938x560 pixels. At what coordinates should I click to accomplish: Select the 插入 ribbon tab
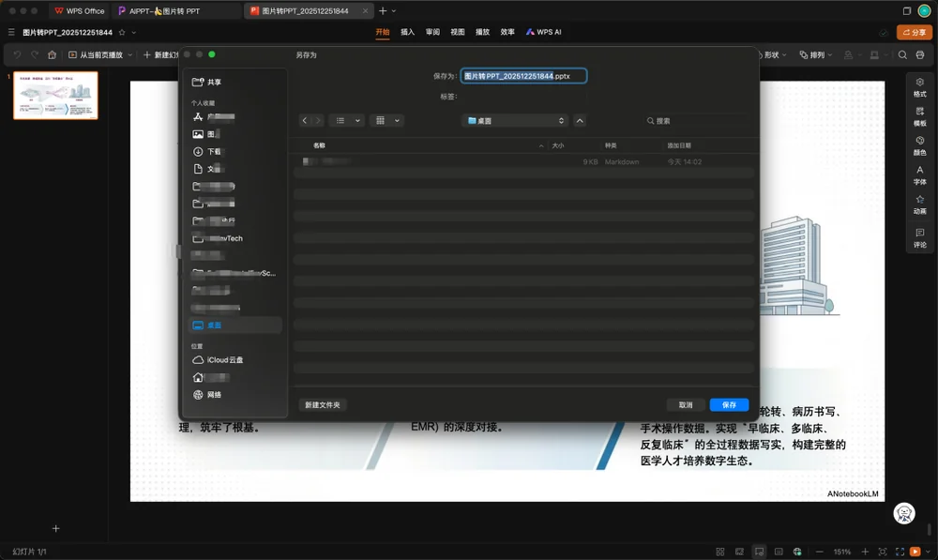(x=407, y=32)
